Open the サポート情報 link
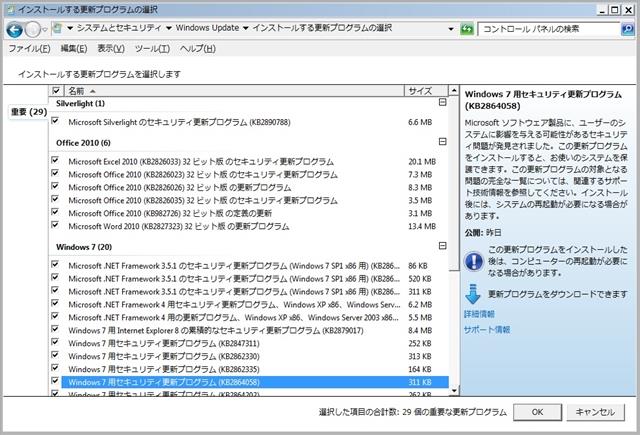This screenshot has height=435, width=640. pyautogui.click(x=487, y=329)
